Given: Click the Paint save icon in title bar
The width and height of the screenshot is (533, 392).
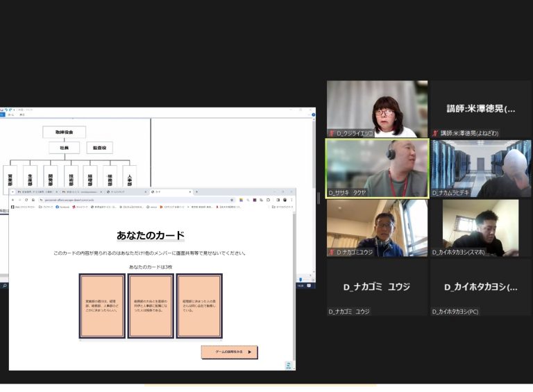Looking at the screenshot, I should 1,110.
